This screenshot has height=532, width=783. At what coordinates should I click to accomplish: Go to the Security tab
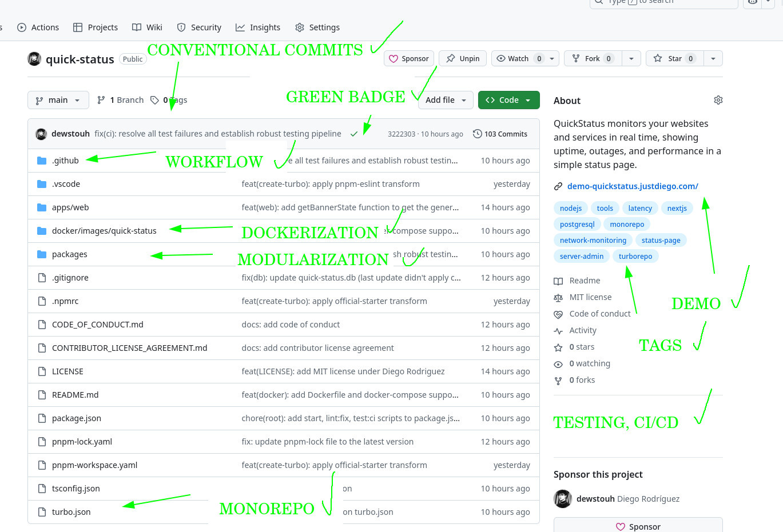coord(199,27)
